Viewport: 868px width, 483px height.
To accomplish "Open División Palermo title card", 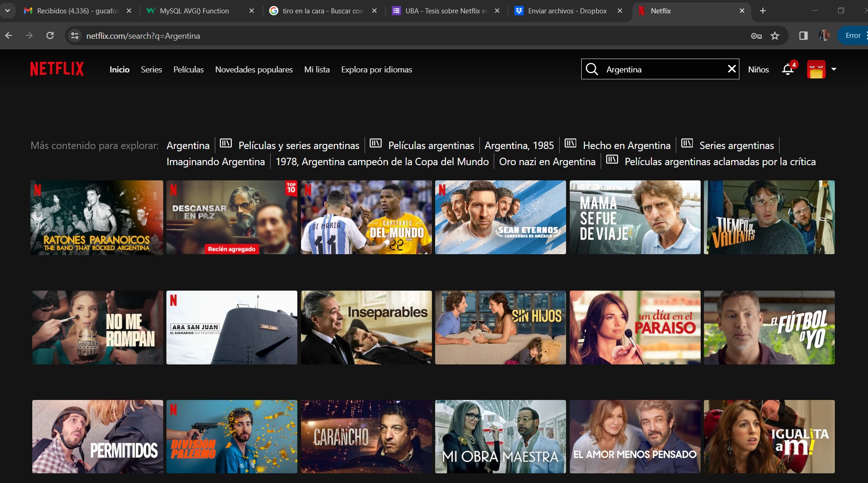I will point(232,436).
